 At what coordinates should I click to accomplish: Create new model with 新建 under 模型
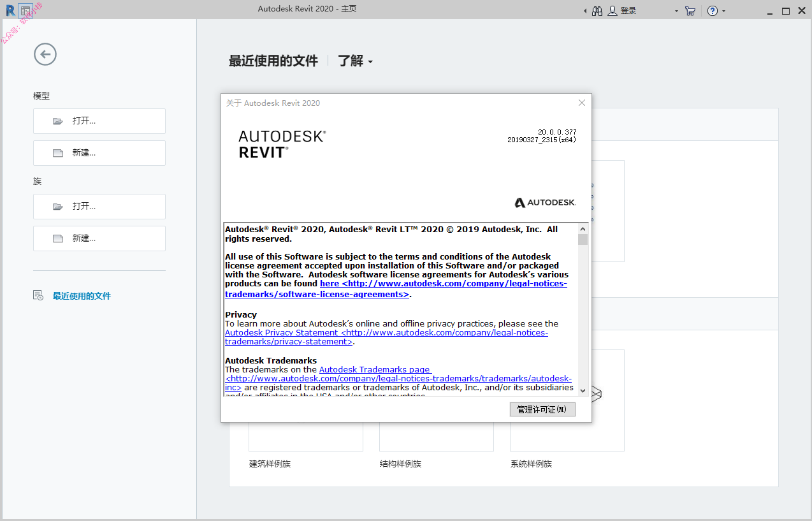(99, 153)
